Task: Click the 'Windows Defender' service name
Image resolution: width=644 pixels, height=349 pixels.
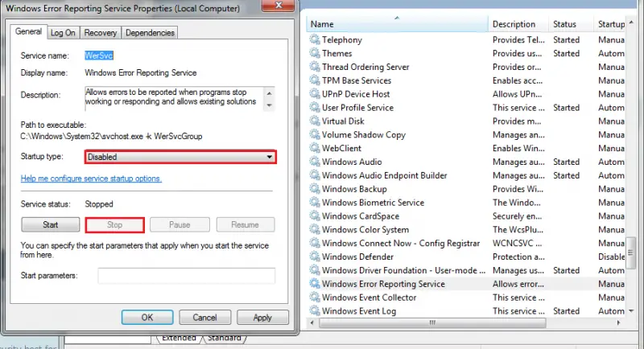Action: click(x=357, y=257)
